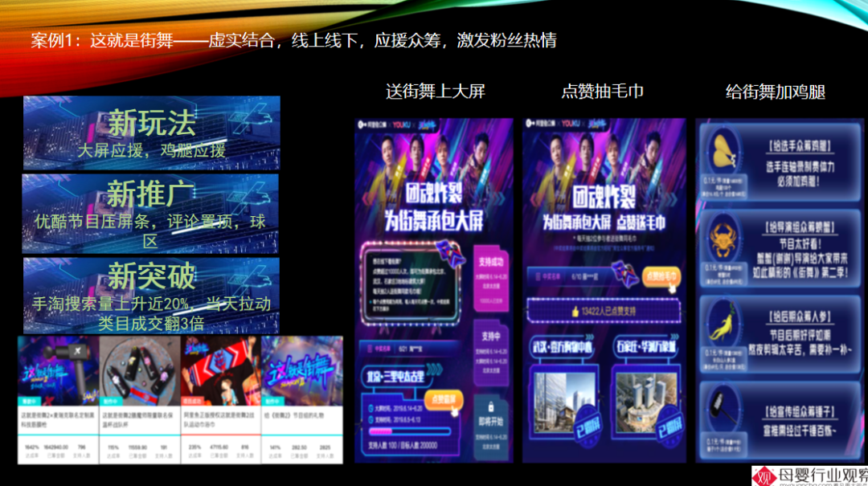Viewport: 868px width, 486px height.
Task: Select the 石家庄·华润万象城 location label
Action: click(x=646, y=347)
